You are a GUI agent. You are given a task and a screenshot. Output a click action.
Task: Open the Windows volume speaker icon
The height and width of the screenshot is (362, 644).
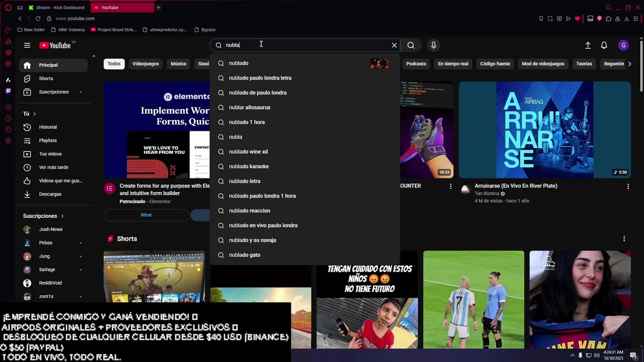point(597,355)
